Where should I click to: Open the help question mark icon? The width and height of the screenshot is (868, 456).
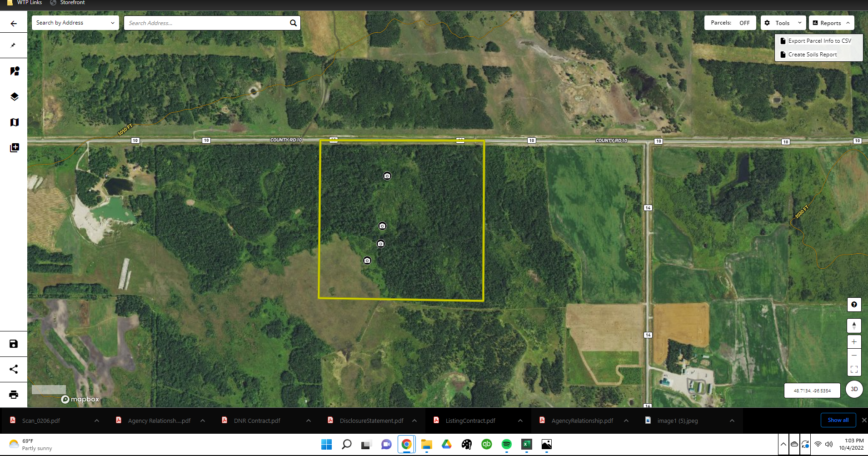click(x=854, y=305)
